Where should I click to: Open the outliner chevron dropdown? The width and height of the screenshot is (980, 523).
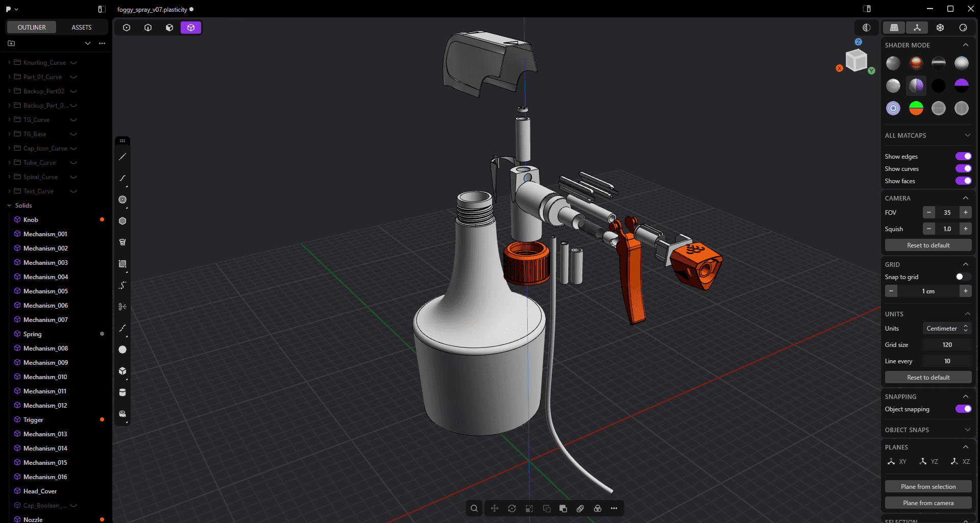tap(88, 43)
